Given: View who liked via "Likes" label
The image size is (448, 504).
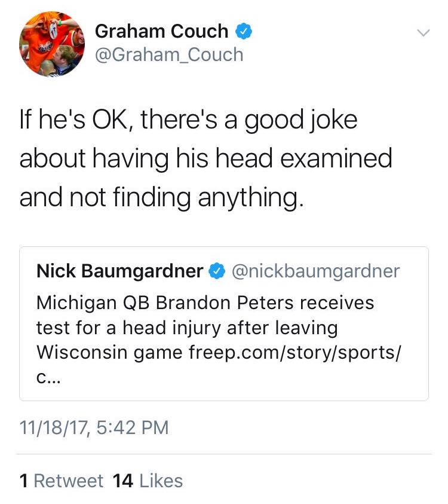Looking at the screenshot, I should [x=161, y=481].
